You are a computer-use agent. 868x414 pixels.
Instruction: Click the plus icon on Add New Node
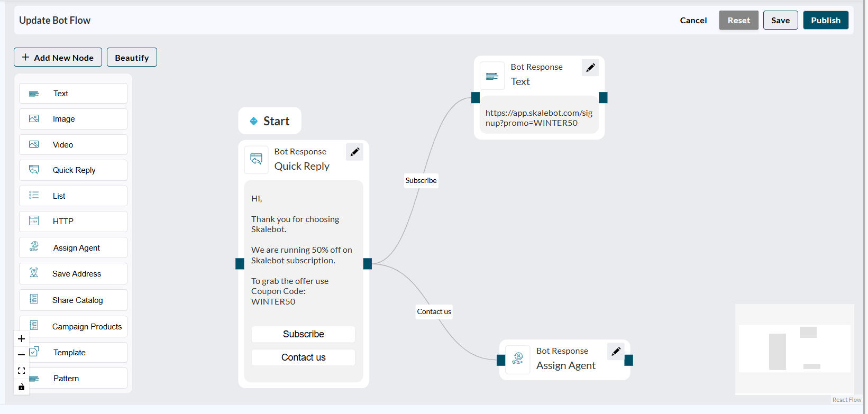pos(25,57)
